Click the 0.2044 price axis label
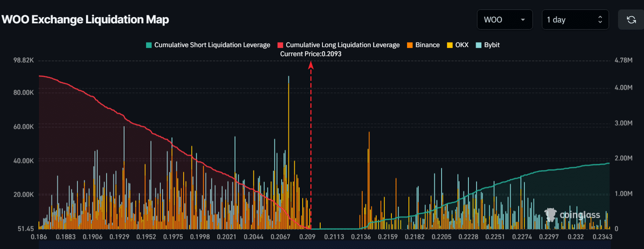This screenshot has width=644, height=249. pos(253,236)
